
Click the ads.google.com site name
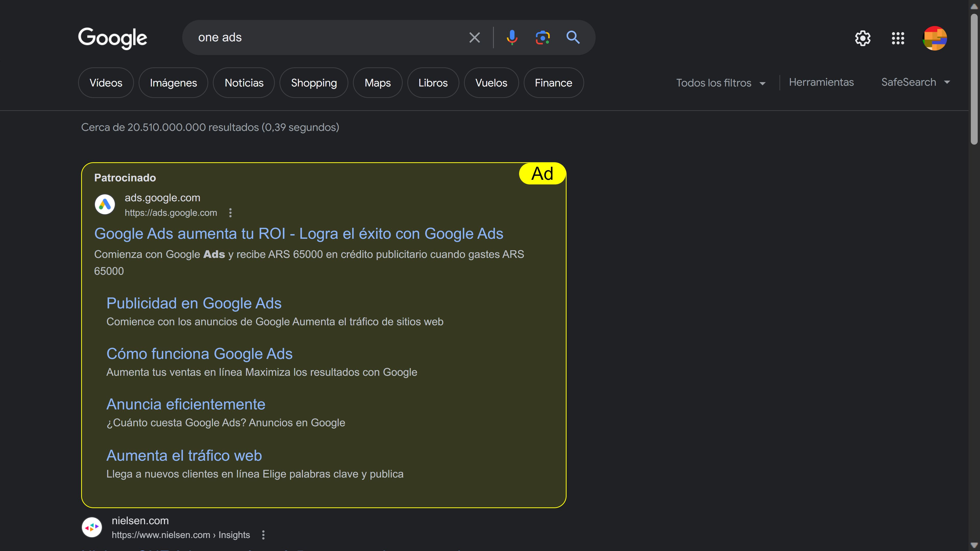pos(163,198)
